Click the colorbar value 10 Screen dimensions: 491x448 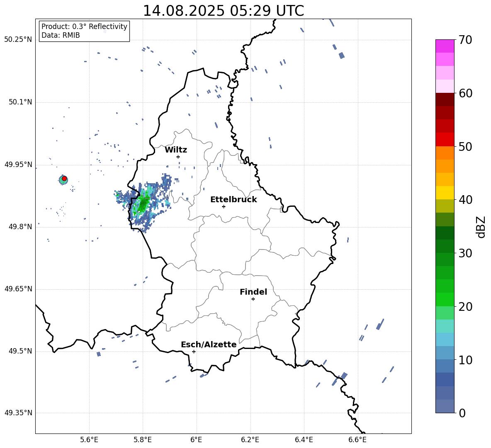pos(465,360)
